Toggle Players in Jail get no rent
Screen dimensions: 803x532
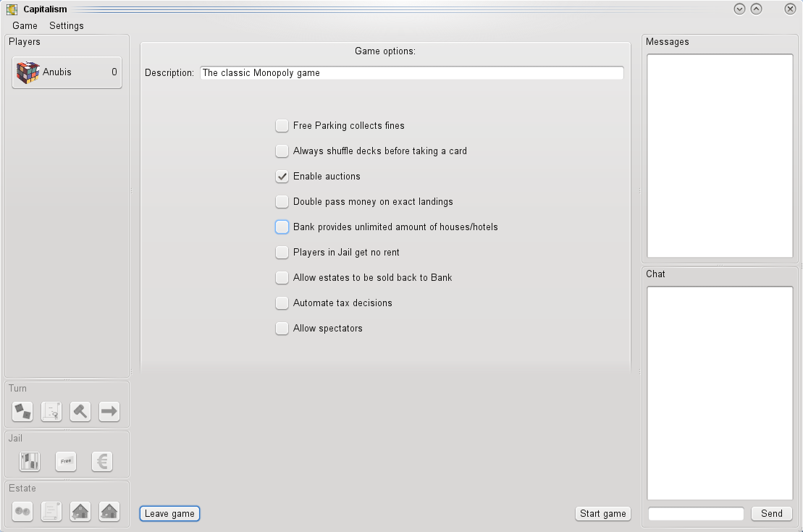coord(282,252)
